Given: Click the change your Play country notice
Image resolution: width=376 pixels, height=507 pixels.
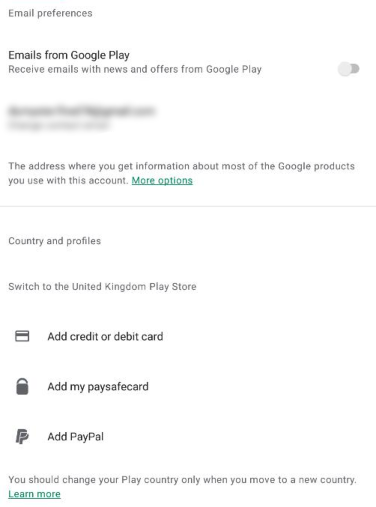Looking at the screenshot, I should point(182,480).
